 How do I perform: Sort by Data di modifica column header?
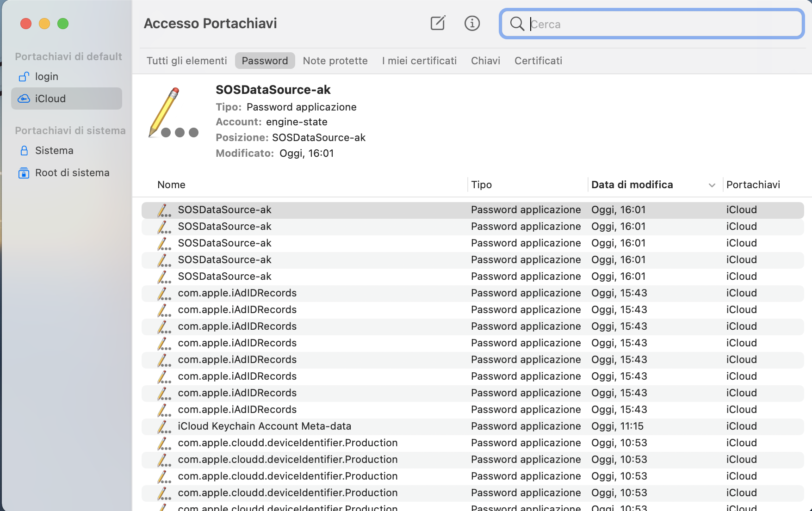632,185
